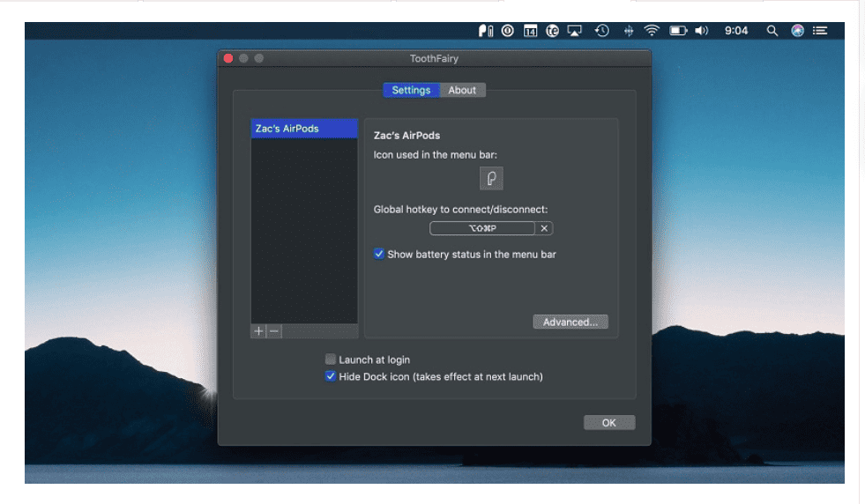Open the ToothFairy AirPods menu bar icon
The width and height of the screenshot is (865, 504).
point(486,31)
